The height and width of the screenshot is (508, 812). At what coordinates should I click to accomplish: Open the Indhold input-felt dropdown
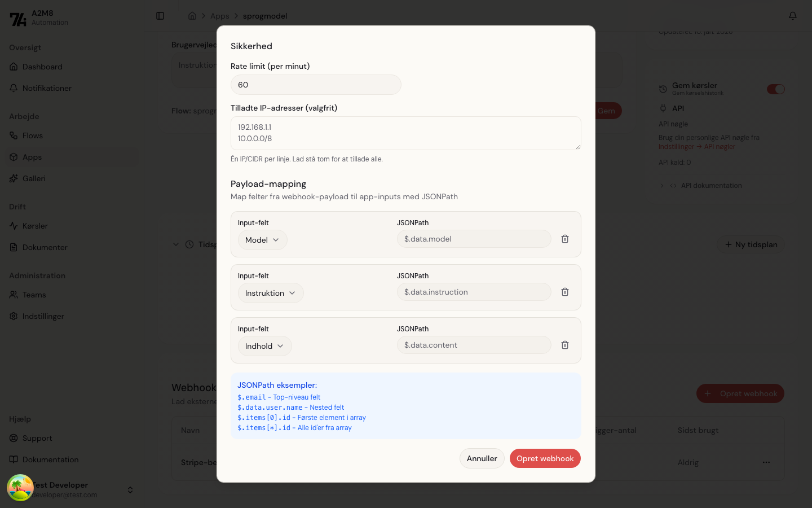(264, 346)
